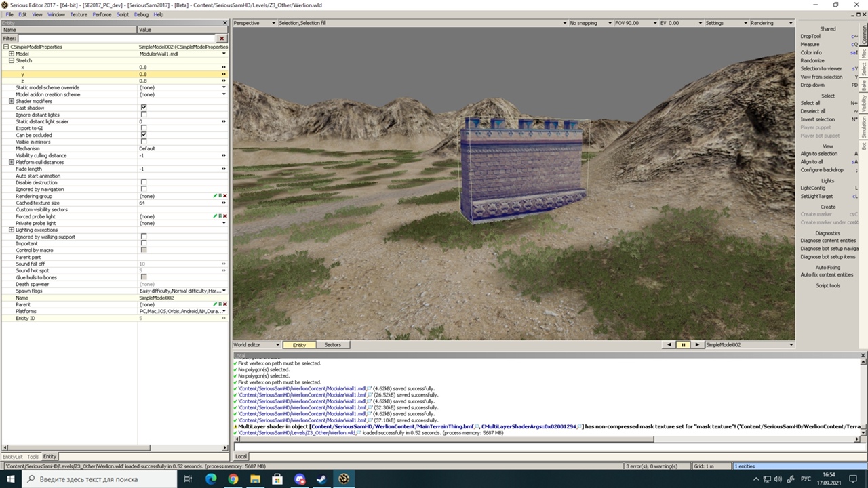Click the spinner icon for Stretch z value
The image size is (868, 488).
[x=224, y=81]
